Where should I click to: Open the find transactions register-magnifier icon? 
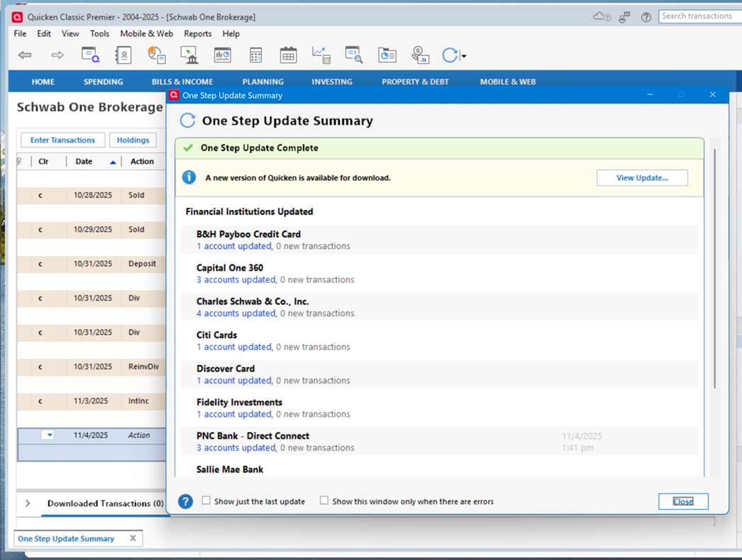click(90, 55)
